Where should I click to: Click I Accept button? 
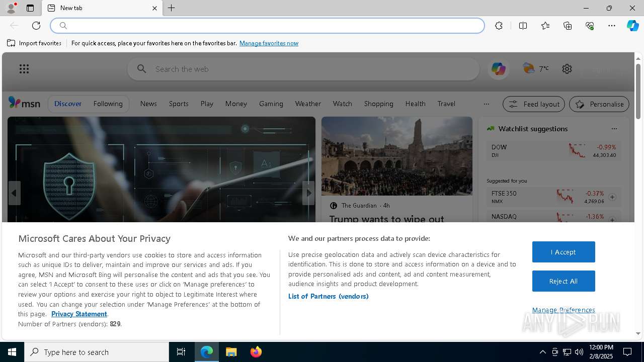click(x=563, y=252)
